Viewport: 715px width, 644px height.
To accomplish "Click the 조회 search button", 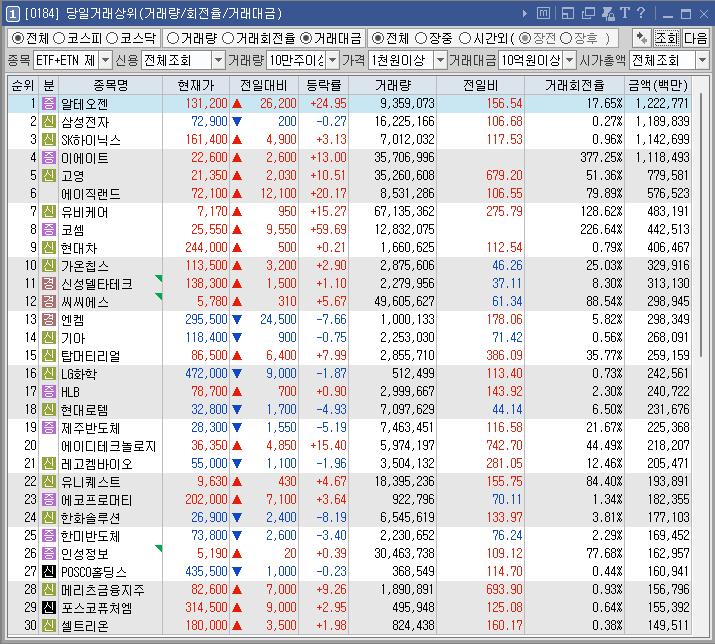I will [666, 38].
